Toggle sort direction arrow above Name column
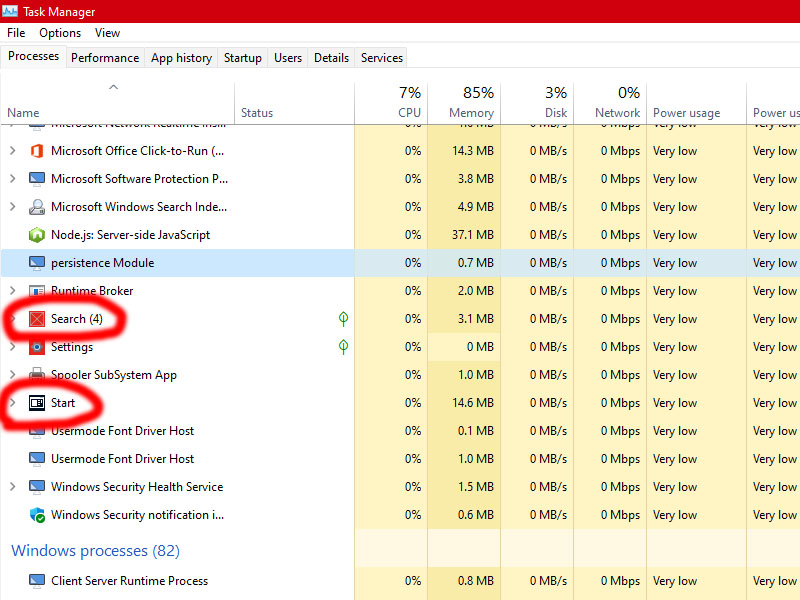Viewport: 800px width, 600px height. [x=113, y=87]
